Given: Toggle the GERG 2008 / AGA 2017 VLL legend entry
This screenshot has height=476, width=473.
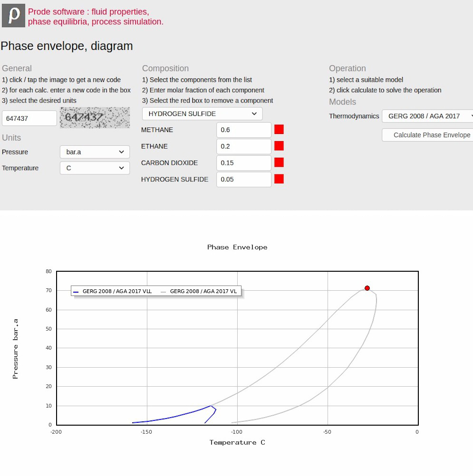Looking at the screenshot, I should pyautogui.click(x=113, y=291).
